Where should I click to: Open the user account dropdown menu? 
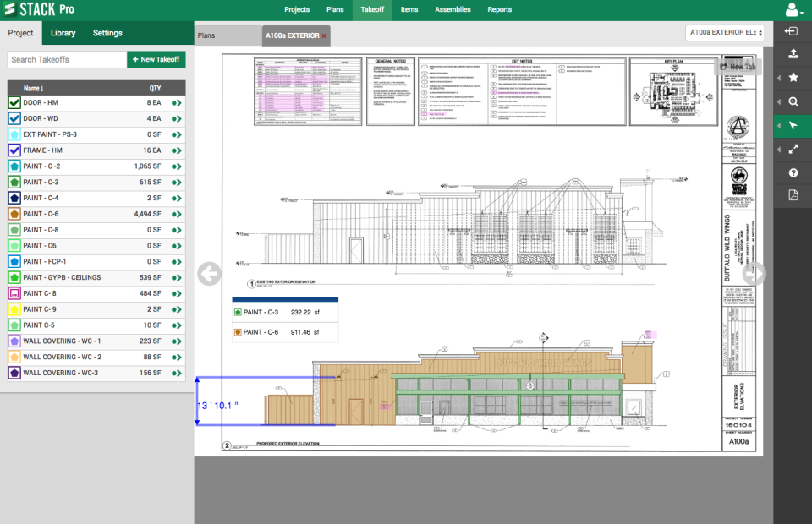click(x=794, y=10)
